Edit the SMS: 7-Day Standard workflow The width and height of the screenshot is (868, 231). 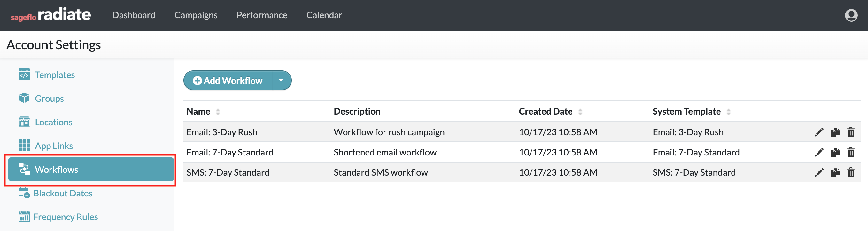[819, 173]
